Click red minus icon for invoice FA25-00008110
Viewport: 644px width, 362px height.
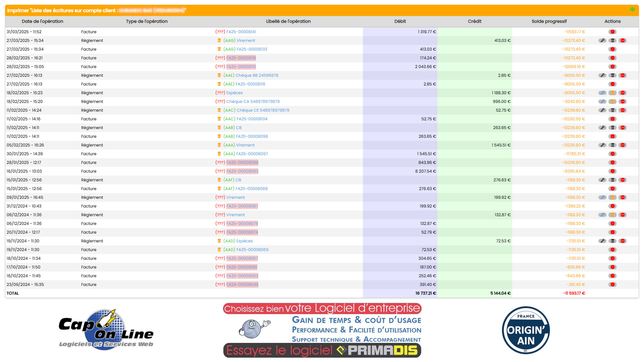[612, 67]
